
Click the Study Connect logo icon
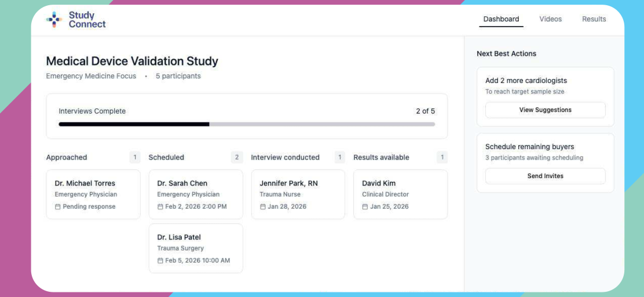(x=54, y=20)
